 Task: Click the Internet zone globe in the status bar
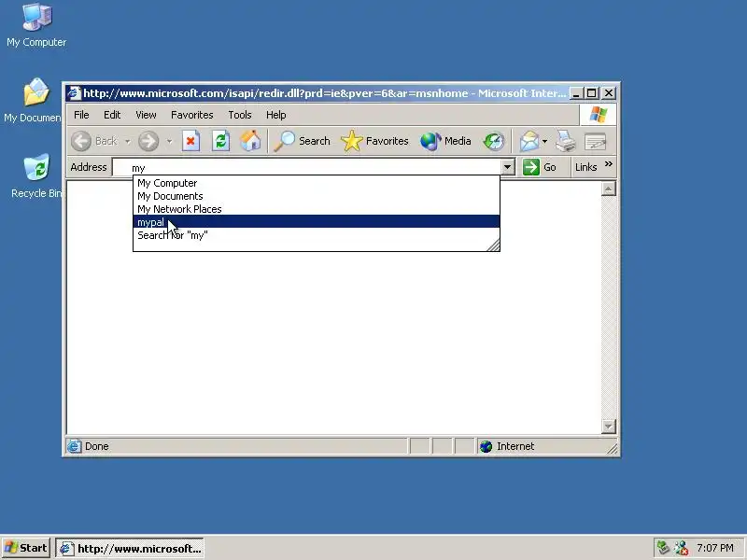click(486, 446)
